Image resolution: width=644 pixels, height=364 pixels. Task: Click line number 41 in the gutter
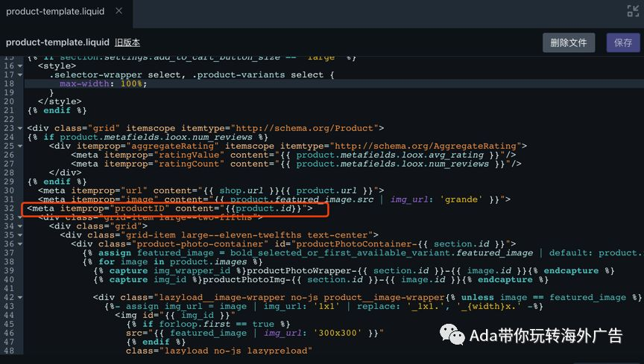[9, 289]
